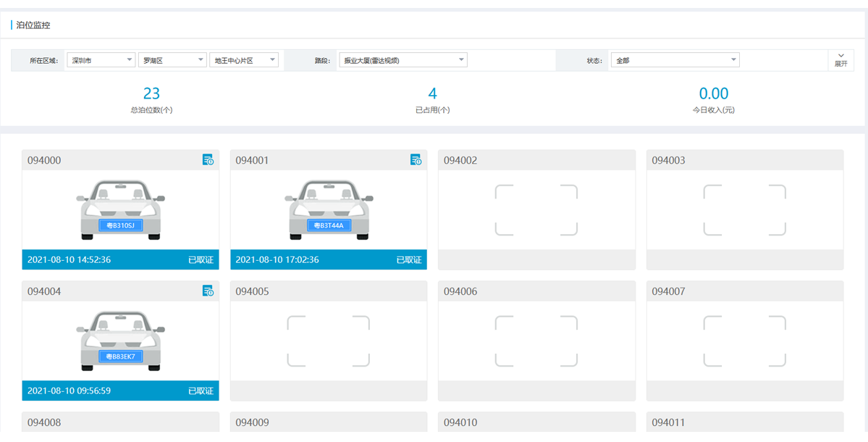Click the 泊位监控 page title
This screenshot has height=442, width=868.
pyautogui.click(x=33, y=25)
